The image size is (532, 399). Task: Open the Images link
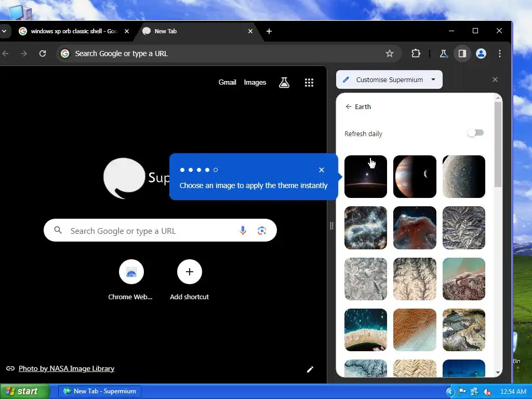[x=255, y=83]
